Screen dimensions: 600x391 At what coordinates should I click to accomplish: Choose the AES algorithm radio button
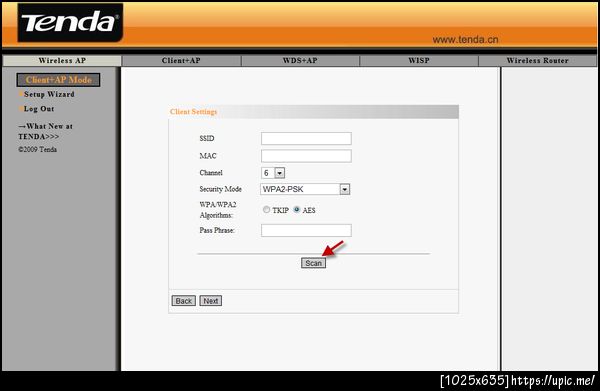(x=297, y=210)
